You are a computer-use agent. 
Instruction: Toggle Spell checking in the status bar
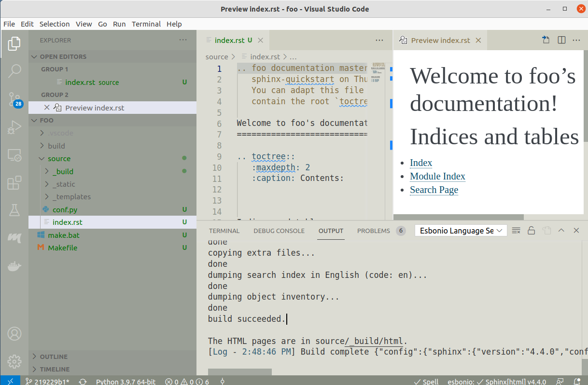[x=426, y=381]
